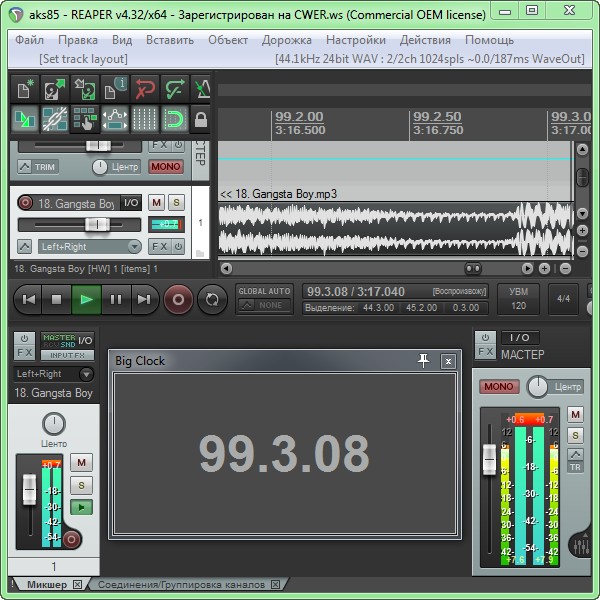Click the [Set track layout] text
Viewport: 600px width, 600px height.
click(x=83, y=59)
